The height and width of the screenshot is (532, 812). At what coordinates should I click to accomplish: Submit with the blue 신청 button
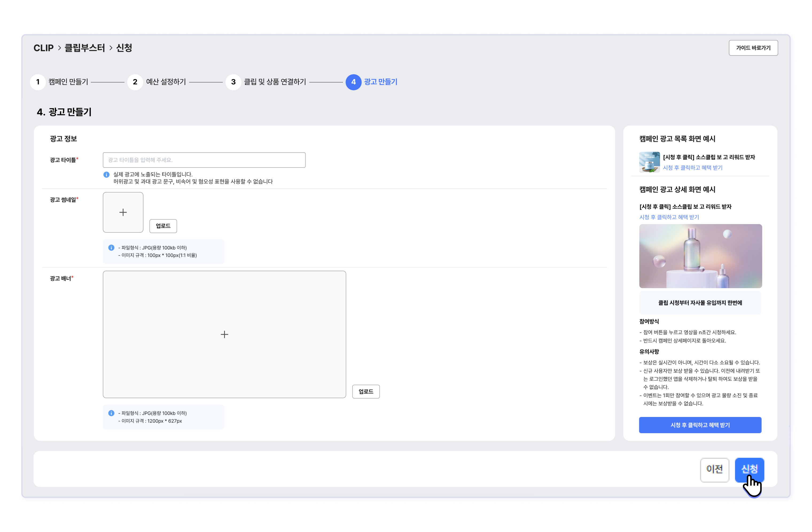(749, 469)
